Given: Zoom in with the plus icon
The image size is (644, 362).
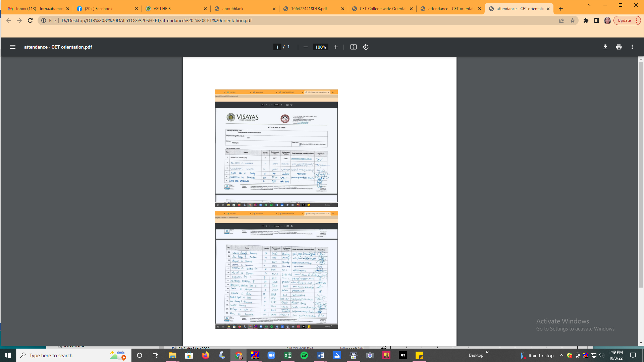Looking at the screenshot, I should [335, 47].
